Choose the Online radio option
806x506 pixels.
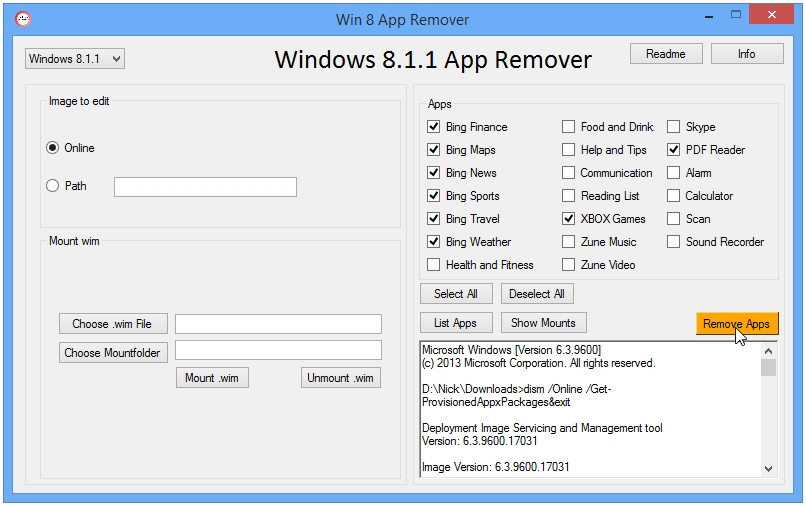[53, 148]
